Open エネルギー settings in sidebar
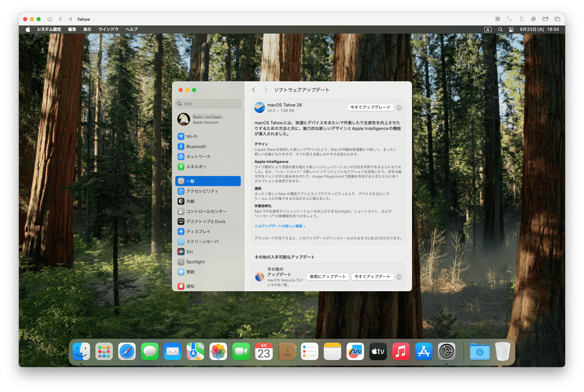This screenshot has height=392, width=584. tap(208, 167)
